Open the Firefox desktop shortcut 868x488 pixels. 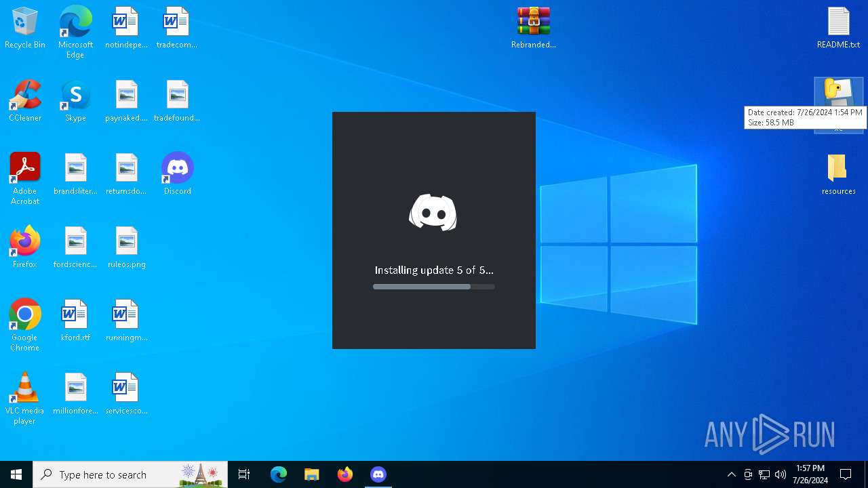tap(25, 248)
